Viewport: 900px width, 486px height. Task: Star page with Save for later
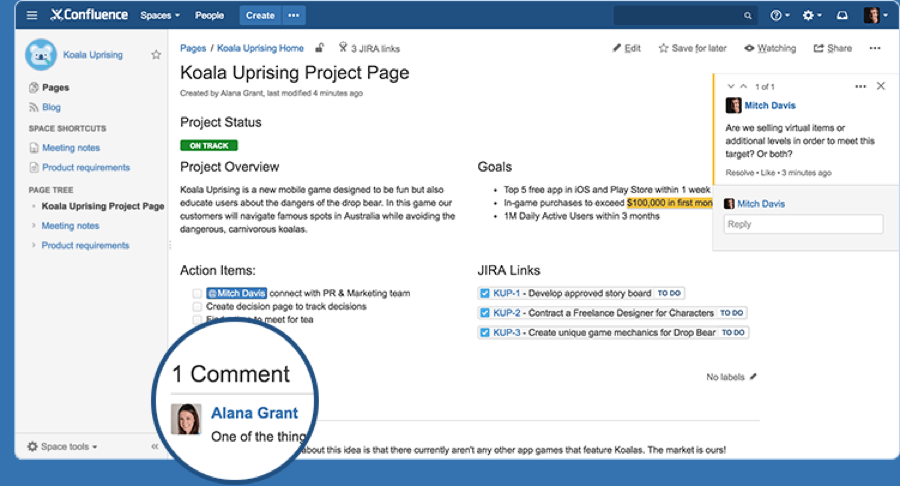664,48
